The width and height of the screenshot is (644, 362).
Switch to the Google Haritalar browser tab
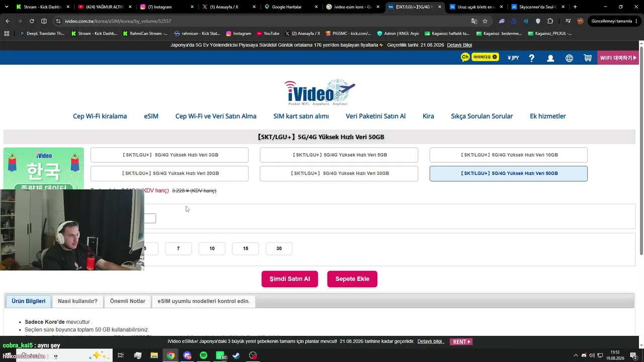291,7
